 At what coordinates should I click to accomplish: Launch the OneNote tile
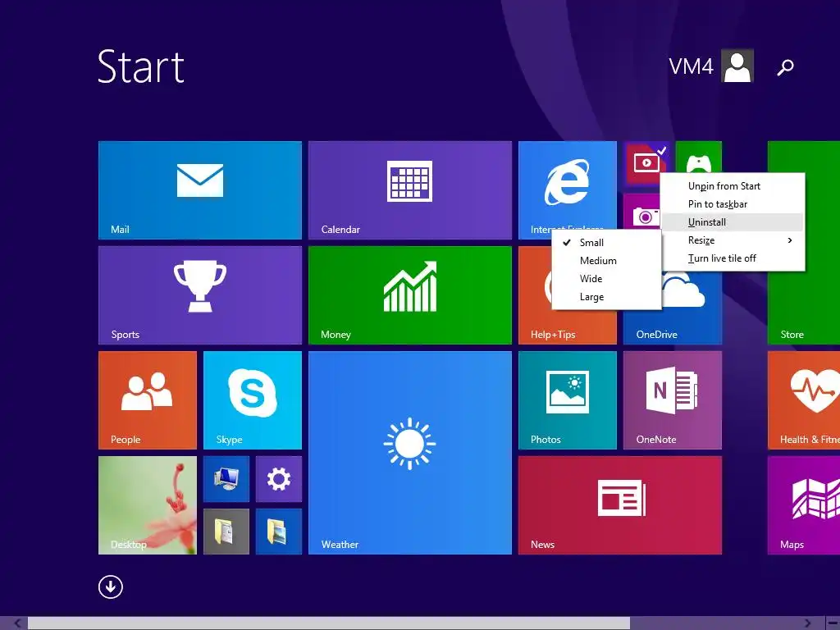click(x=673, y=400)
